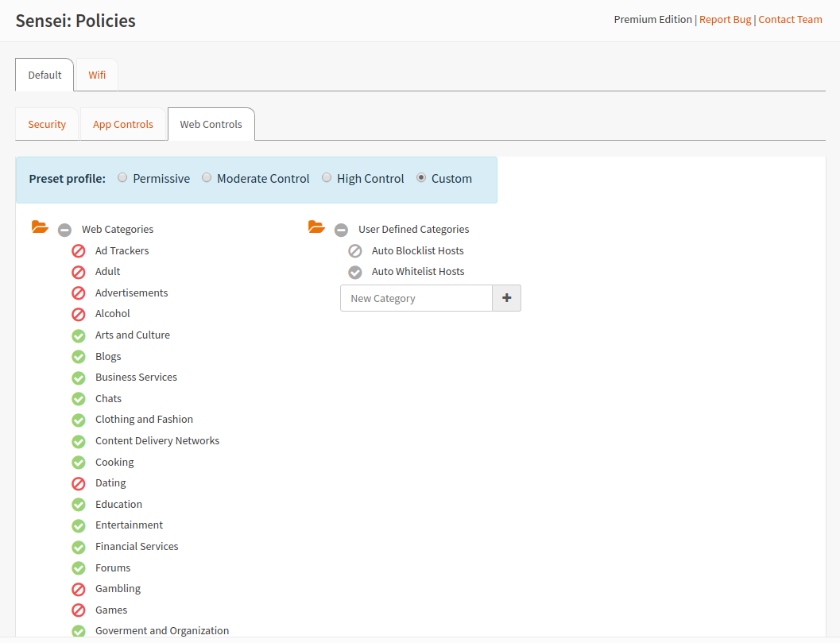Toggle the allowed icon for Financial Services
Image resolution: width=840 pixels, height=643 pixels.
78,547
